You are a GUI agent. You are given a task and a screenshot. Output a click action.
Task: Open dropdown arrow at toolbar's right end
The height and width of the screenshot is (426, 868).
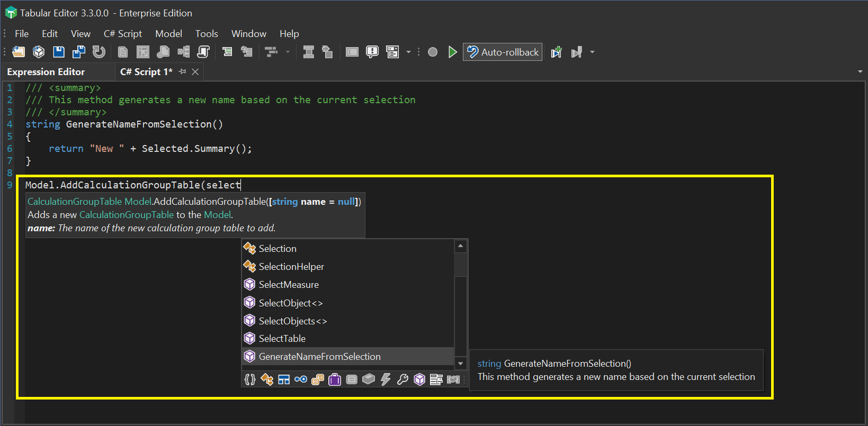592,52
